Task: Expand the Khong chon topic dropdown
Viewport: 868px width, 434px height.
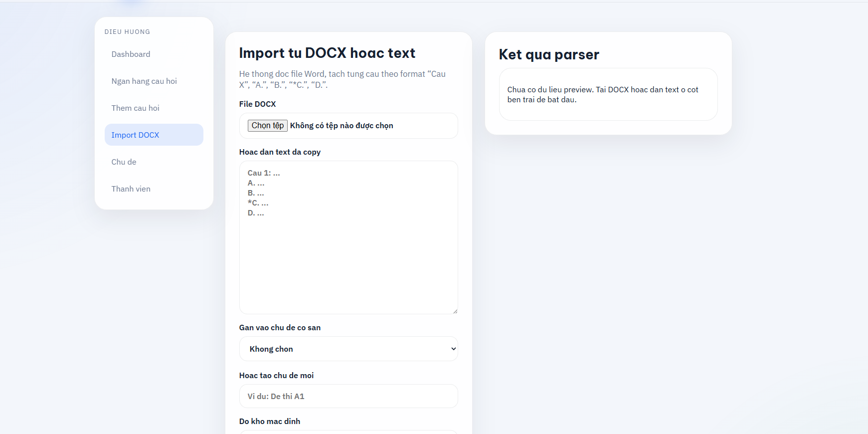Action: [x=348, y=349]
